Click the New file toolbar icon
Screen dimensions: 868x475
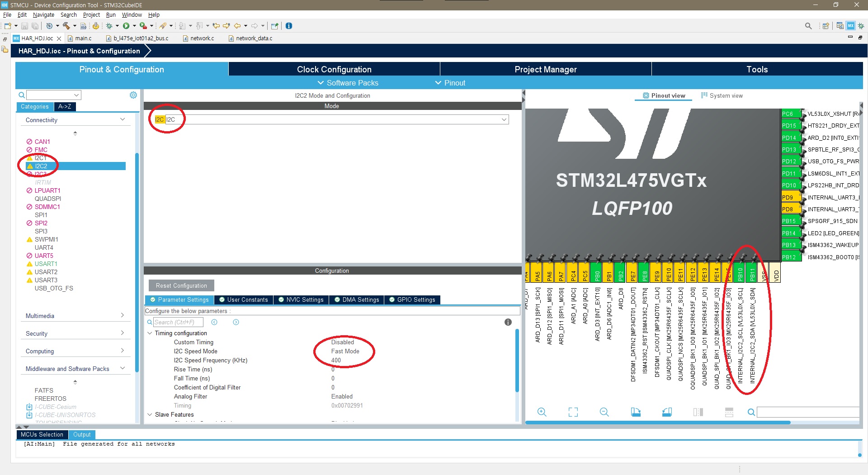pyautogui.click(x=8, y=26)
